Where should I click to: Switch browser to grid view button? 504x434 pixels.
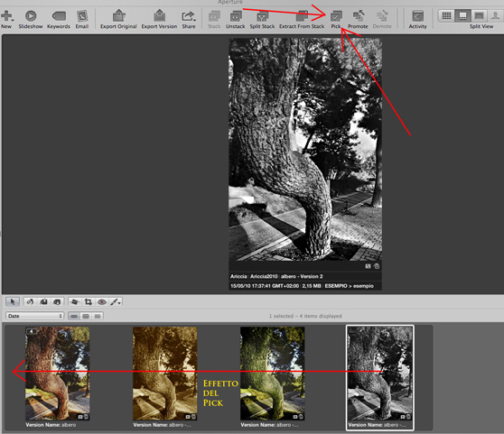[x=86, y=316]
